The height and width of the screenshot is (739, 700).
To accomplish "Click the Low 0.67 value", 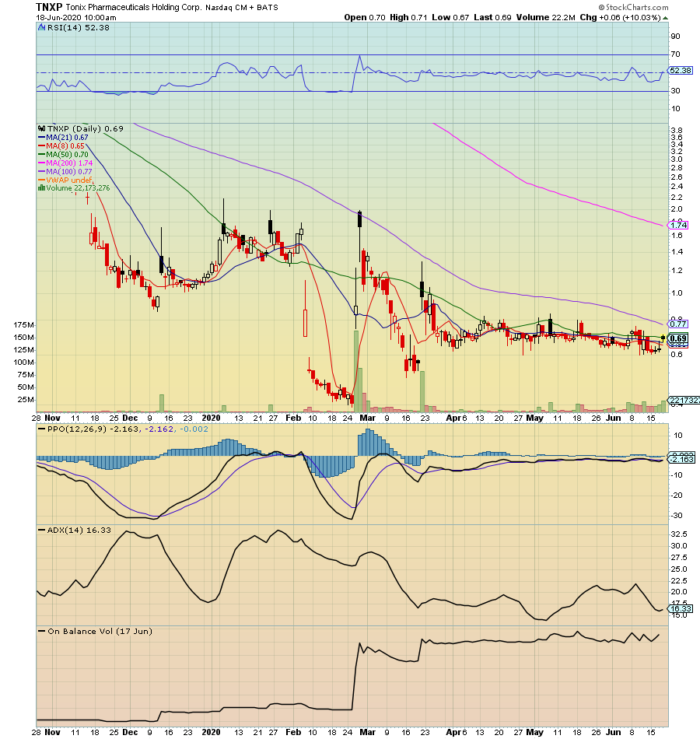I will click(x=450, y=17).
